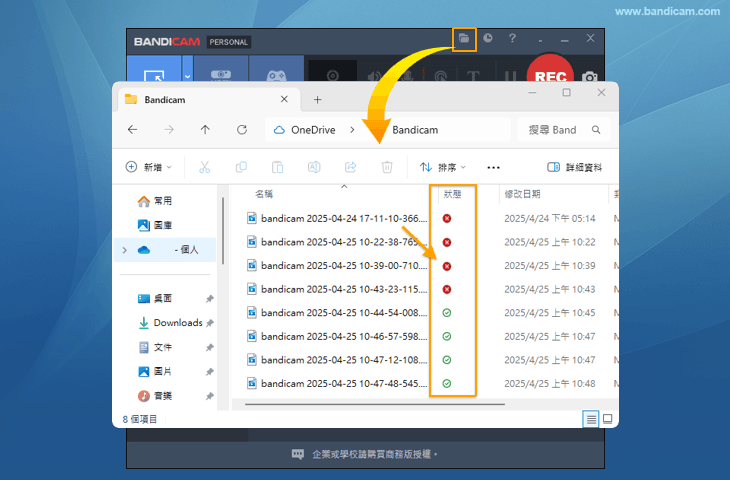Select file bandicam 2025-04-25 10-44-54-008
This screenshot has width=730, height=480.
(x=337, y=313)
